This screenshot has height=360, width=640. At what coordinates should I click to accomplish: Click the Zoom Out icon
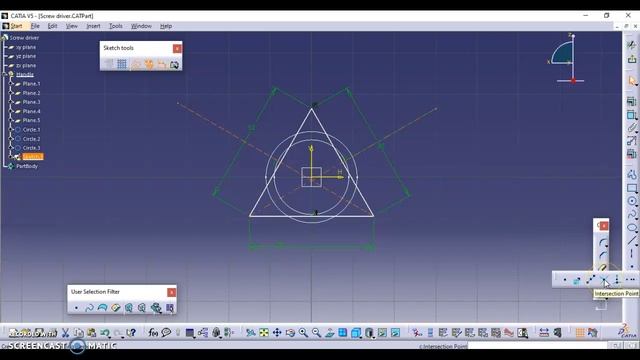click(x=316, y=333)
